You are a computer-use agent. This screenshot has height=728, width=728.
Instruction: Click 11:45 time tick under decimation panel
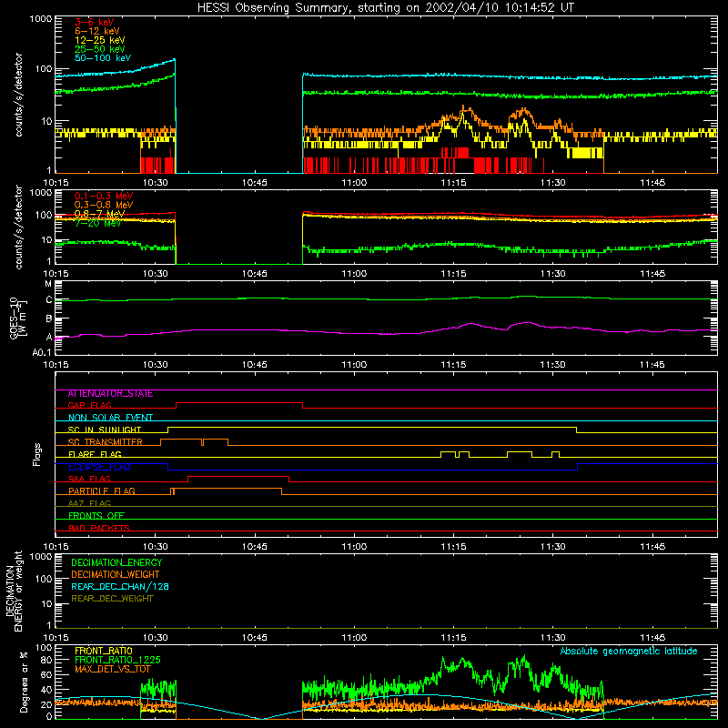coord(652,638)
